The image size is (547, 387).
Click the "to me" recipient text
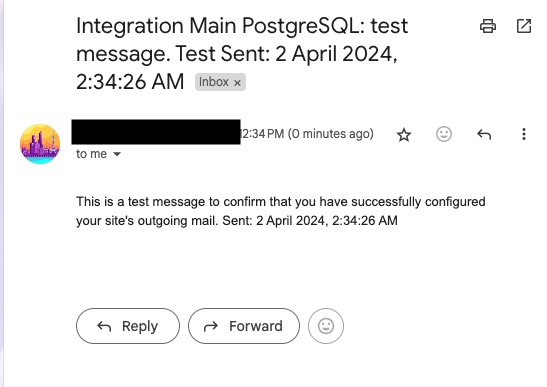click(x=91, y=154)
